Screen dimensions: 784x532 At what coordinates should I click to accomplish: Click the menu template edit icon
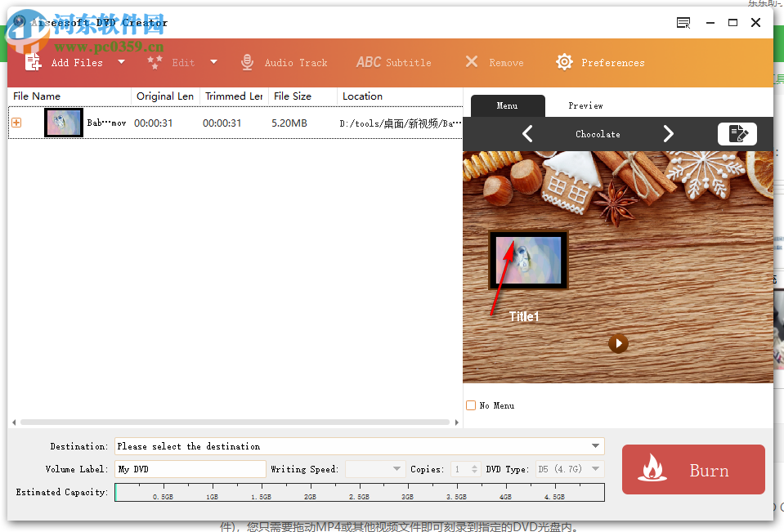tap(737, 133)
